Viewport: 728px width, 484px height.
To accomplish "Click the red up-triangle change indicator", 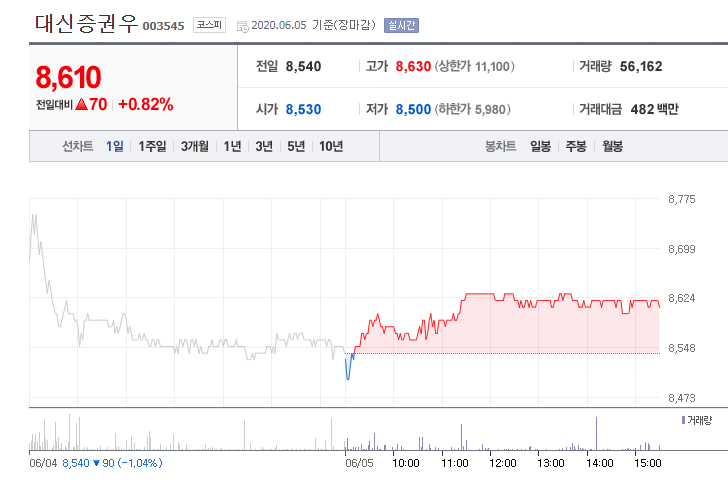I will click(x=81, y=104).
